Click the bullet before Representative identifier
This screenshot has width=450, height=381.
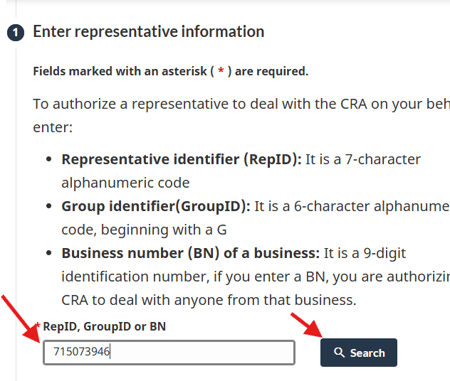pyautogui.click(x=49, y=159)
